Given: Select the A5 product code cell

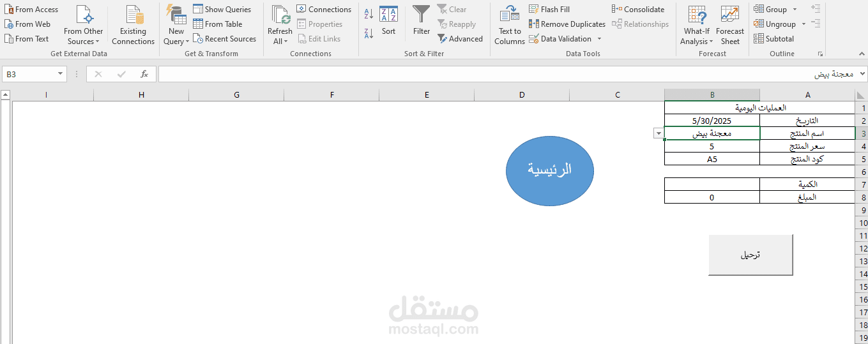Looking at the screenshot, I should point(712,159).
